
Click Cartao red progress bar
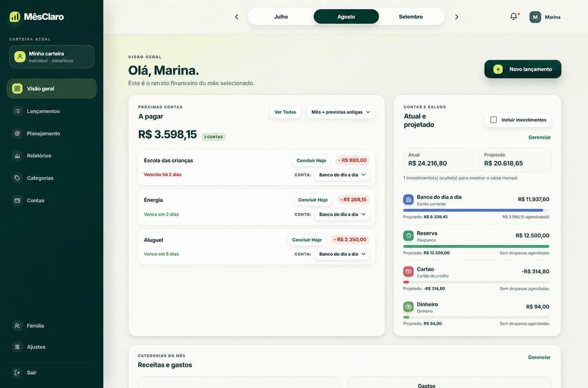[476, 282]
